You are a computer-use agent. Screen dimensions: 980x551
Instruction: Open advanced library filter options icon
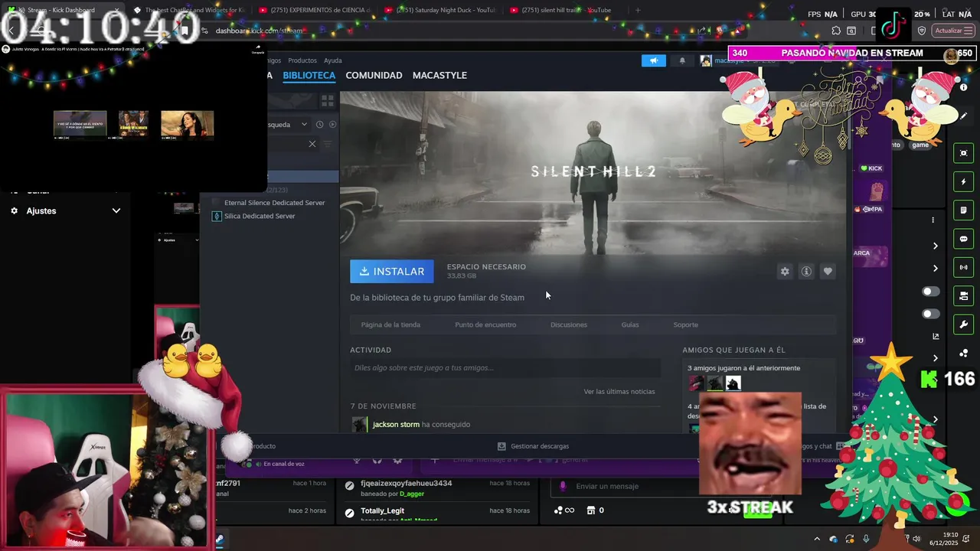328,144
